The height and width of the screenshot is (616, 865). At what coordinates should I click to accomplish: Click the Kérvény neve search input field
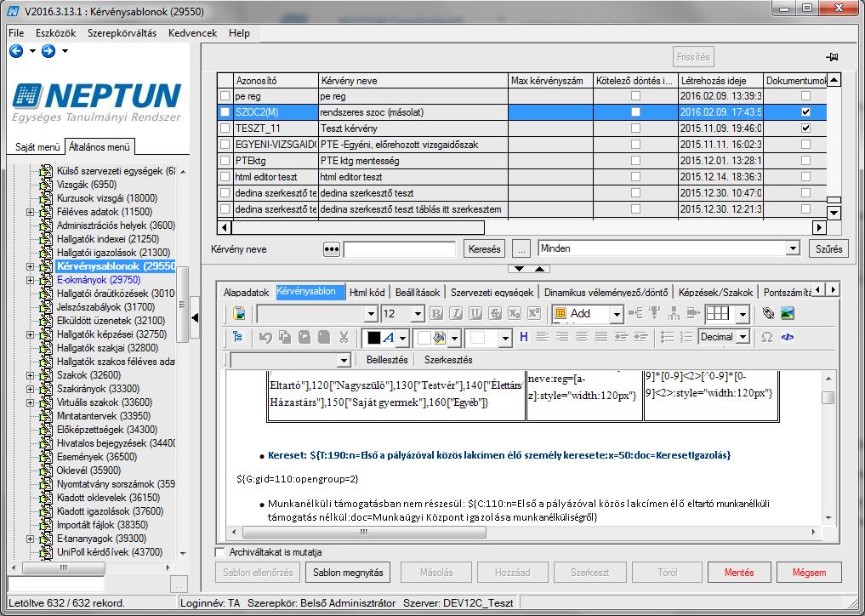[x=400, y=249]
